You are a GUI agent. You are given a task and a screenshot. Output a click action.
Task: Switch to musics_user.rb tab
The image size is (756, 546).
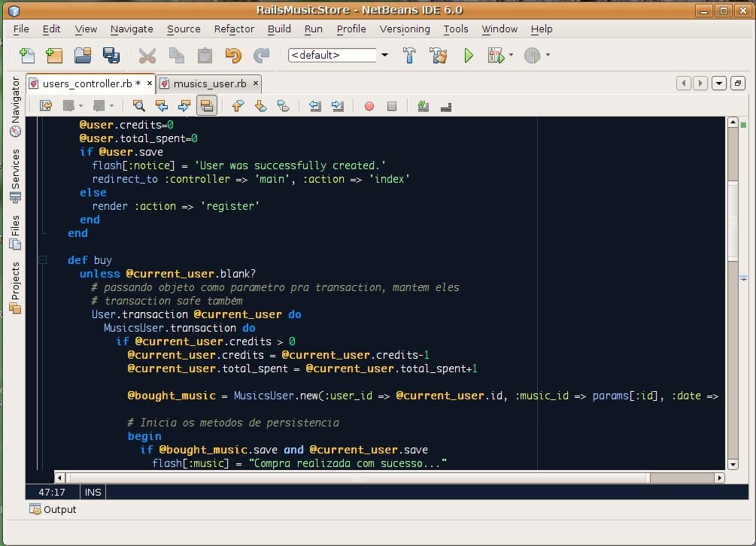[x=209, y=83]
